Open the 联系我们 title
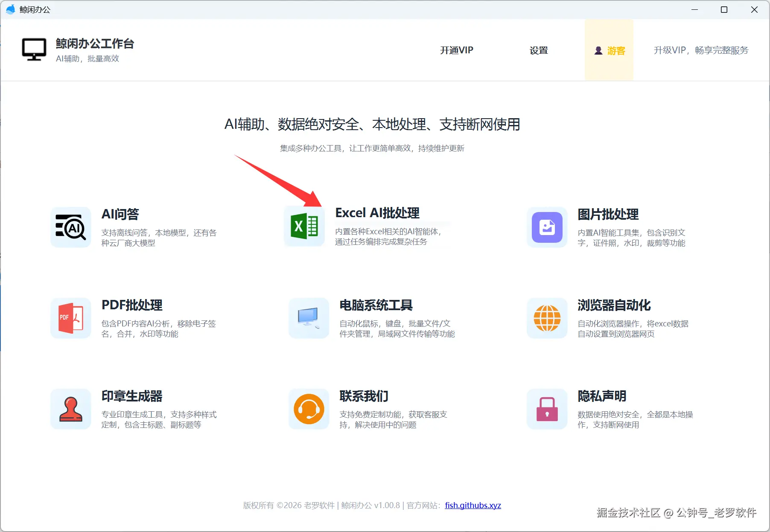The image size is (770, 532). coord(364,396)
